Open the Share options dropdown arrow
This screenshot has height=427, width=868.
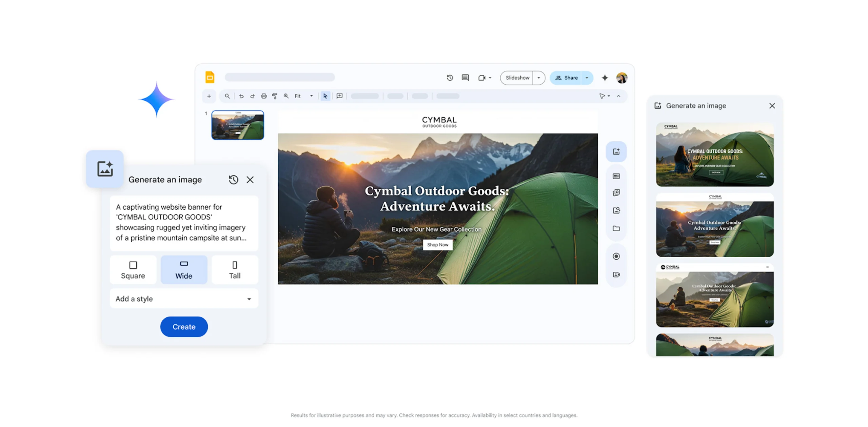tap(587, 78)
